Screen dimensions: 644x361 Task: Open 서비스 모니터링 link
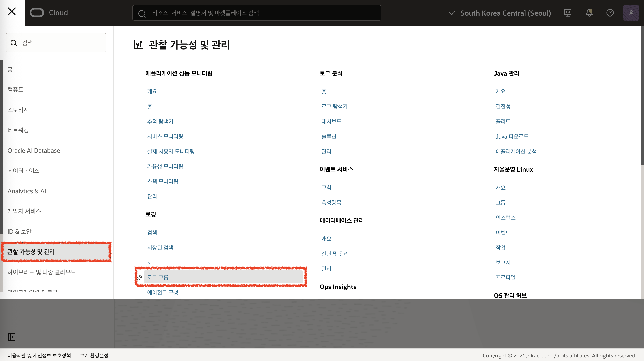(x=165, y=136)
